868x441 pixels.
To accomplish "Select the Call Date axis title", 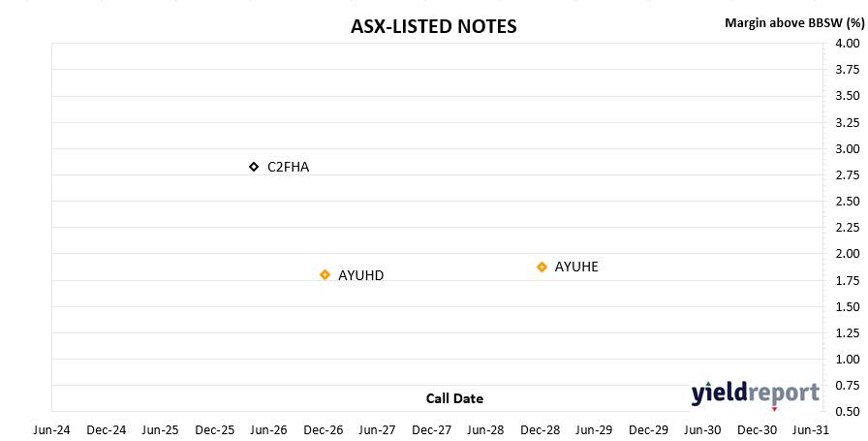I will click(454, 398).
